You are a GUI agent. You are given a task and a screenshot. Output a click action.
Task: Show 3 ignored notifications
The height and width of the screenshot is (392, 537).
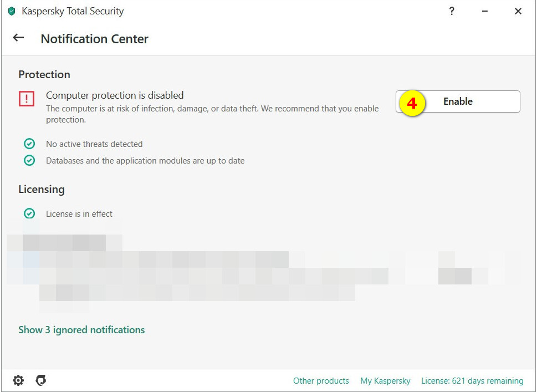81,330
